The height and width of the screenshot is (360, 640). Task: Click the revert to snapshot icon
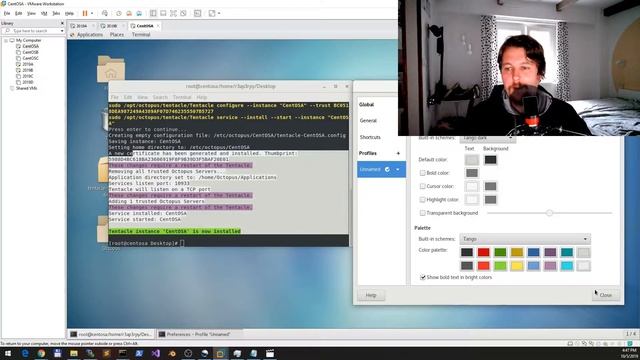129,13
